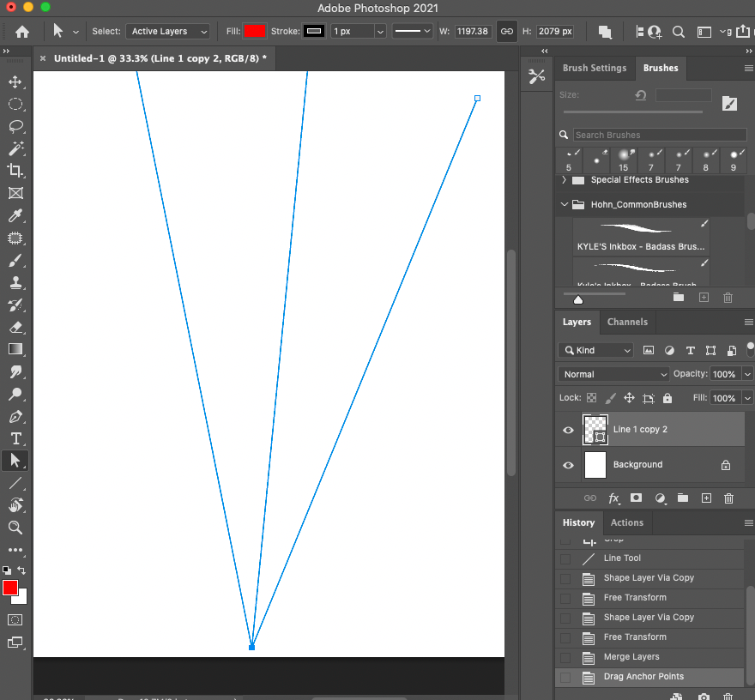Hide the Line 1 copy 2 layer

568,431
